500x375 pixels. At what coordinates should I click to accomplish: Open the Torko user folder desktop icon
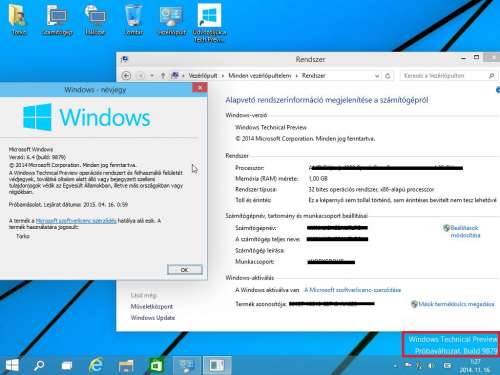[x=18, y=20]
